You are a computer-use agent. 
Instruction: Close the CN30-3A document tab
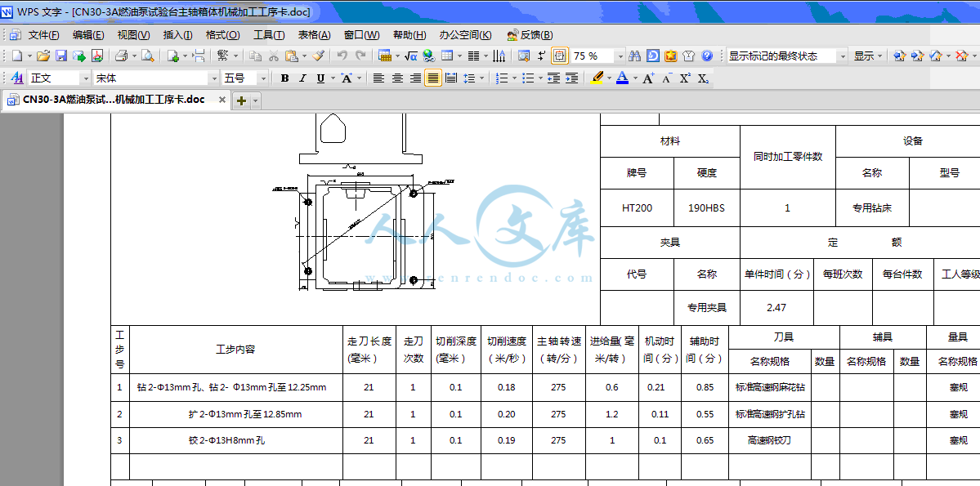pyautogui.click(x=222, y=100)
